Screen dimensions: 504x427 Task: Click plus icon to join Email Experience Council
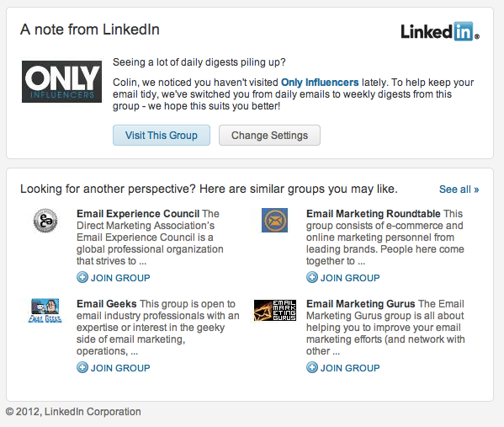click(x=82, y=277)
